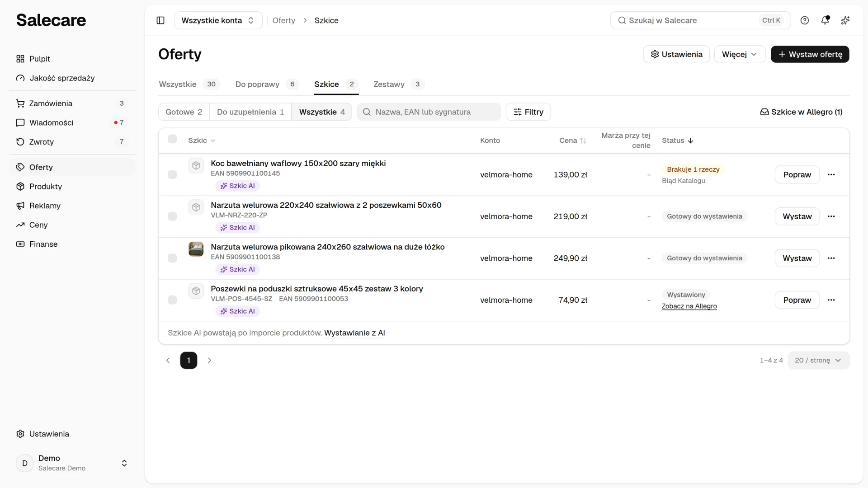
Task: Open the Wystawianie z AI link
Action: point(354,333)
